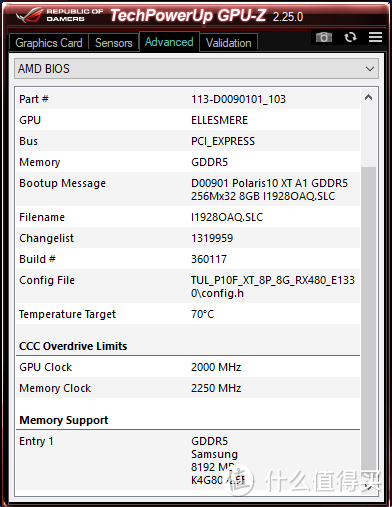Click the Republic of Gamers logo
Image resolution: width=392 pixels, height=507 pixels.
[x=60, y=15]
